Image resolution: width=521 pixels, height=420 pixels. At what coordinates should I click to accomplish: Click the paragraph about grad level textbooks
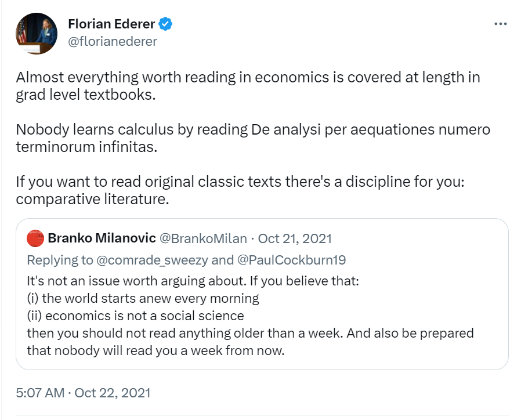pos(248,86)
